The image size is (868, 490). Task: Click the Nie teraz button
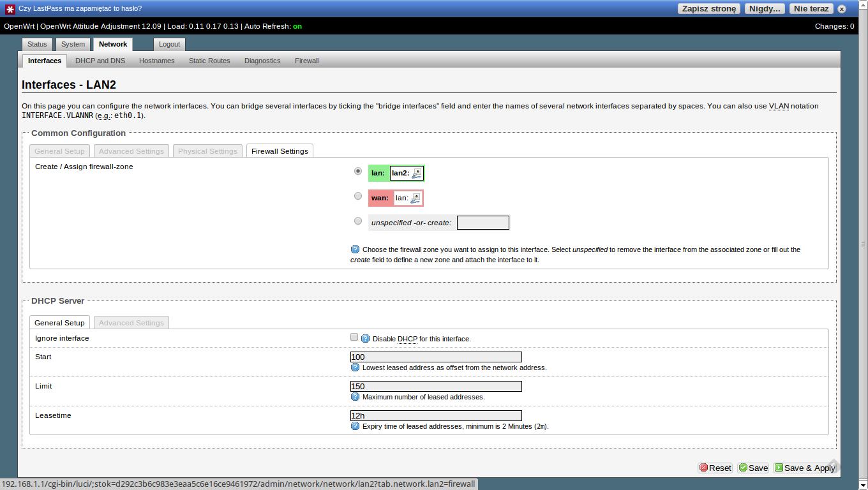point(811,9)
